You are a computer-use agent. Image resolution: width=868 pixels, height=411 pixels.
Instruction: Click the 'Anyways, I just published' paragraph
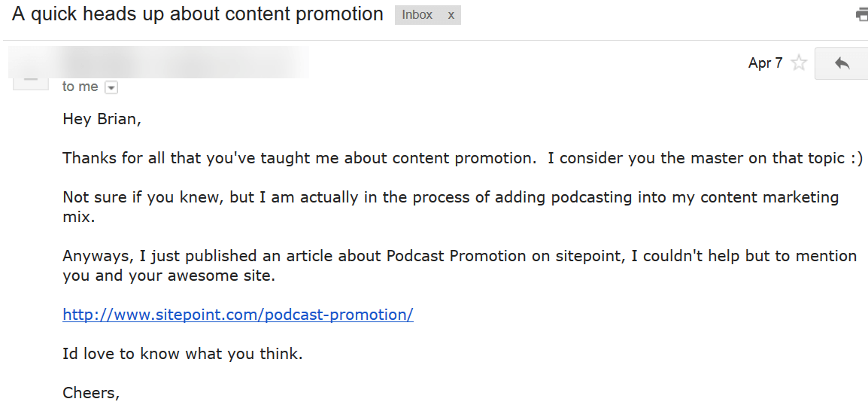coord(460,266)
